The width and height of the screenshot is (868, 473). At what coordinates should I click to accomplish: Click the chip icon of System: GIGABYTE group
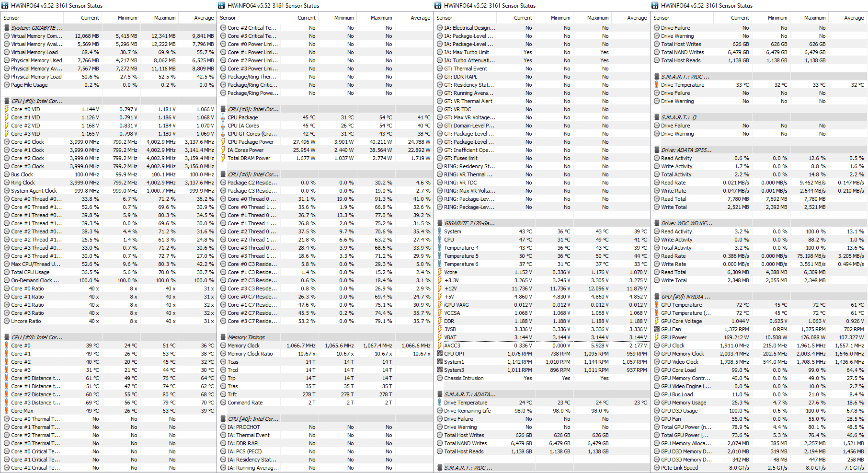click(7, 28)
